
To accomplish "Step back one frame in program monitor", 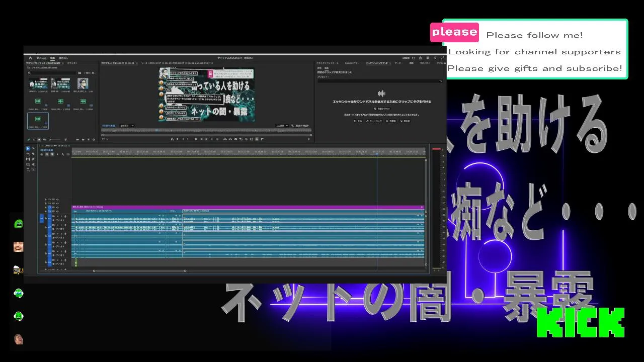I will [201, 139].
